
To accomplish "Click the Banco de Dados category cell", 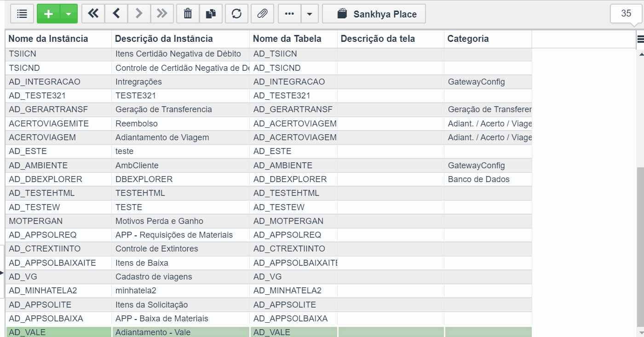I will click(488, 179).
